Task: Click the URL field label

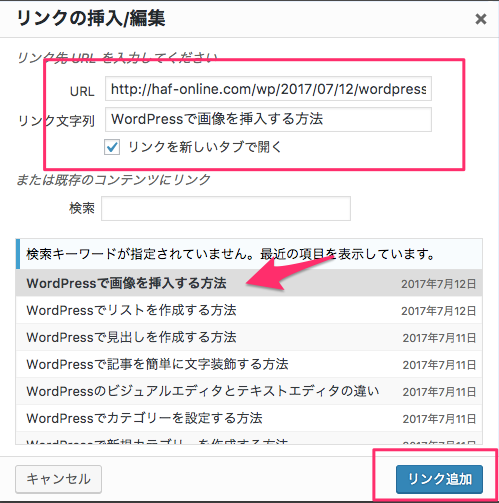Action: (x=82, y=91)
